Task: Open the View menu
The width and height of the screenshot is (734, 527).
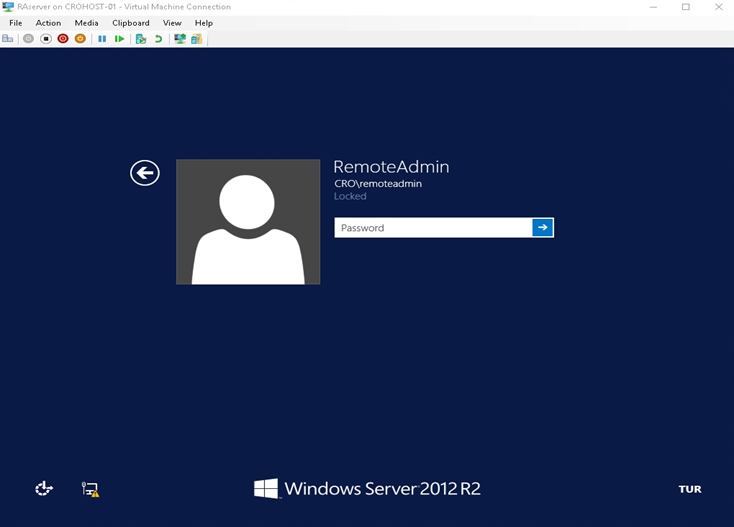Action: 172,23
